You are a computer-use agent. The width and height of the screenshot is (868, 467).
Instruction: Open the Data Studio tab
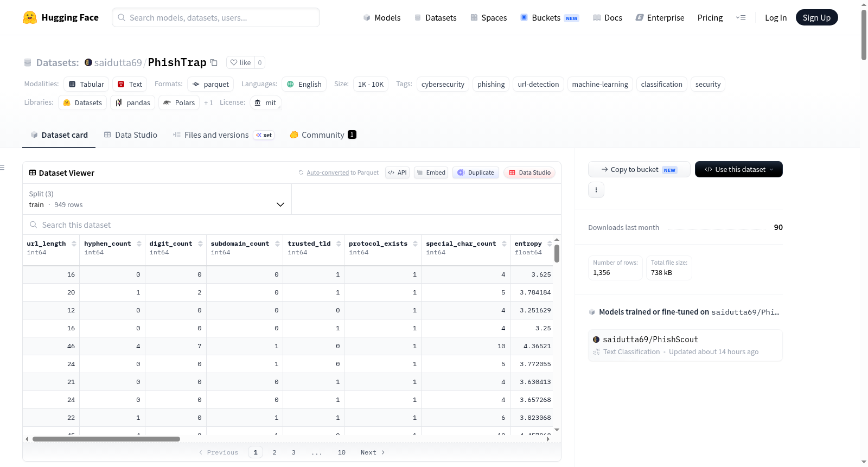pos(131,135)
